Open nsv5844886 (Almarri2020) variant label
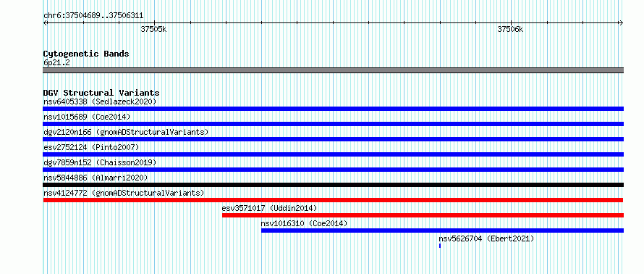This screenshot has height=274, width=644. [x=96, y=178]
